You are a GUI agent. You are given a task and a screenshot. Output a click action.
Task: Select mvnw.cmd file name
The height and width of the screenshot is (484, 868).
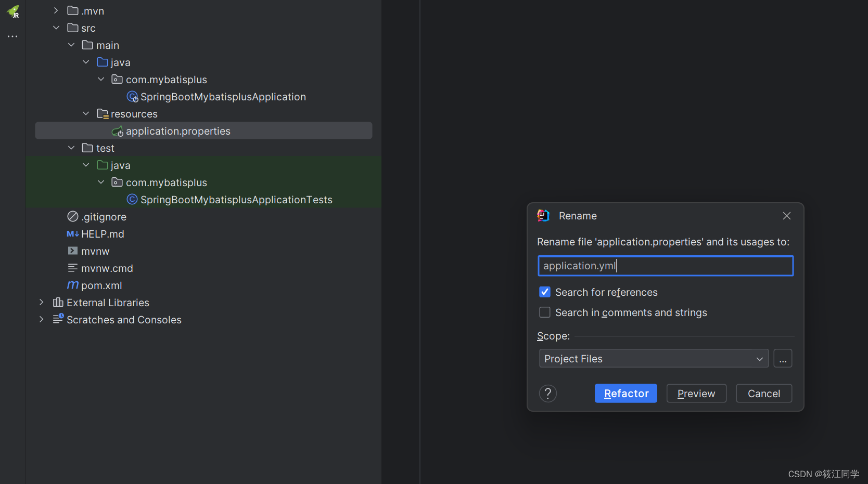point(107,268)
